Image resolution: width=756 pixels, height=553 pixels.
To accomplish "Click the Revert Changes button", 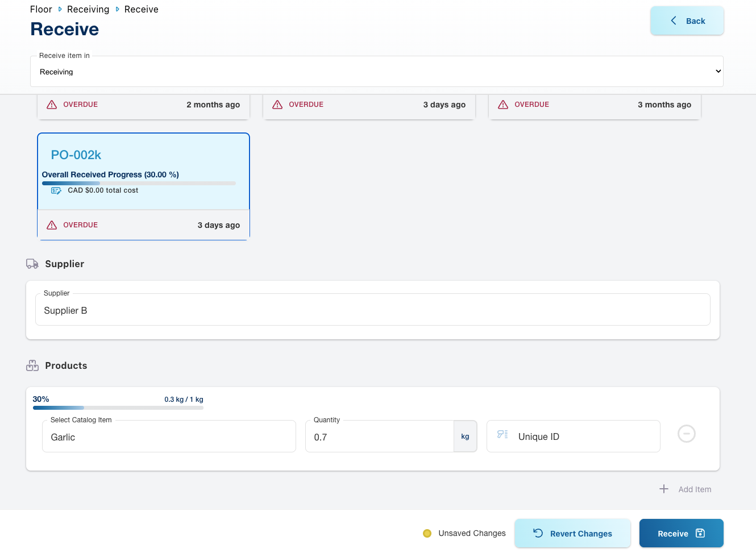I will point(572,533).
